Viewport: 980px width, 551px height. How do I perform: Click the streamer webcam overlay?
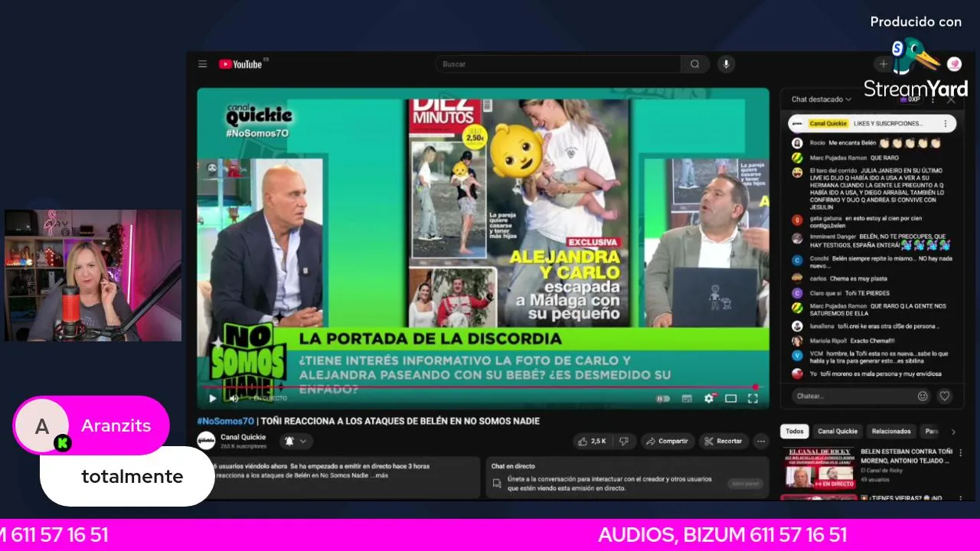pyautogui.click(x=93, y=275)
